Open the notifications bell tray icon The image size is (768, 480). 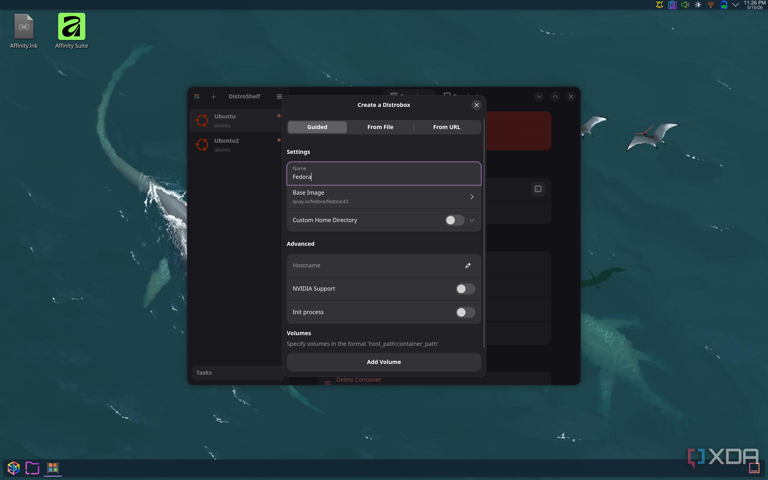[x=659, y=5]
